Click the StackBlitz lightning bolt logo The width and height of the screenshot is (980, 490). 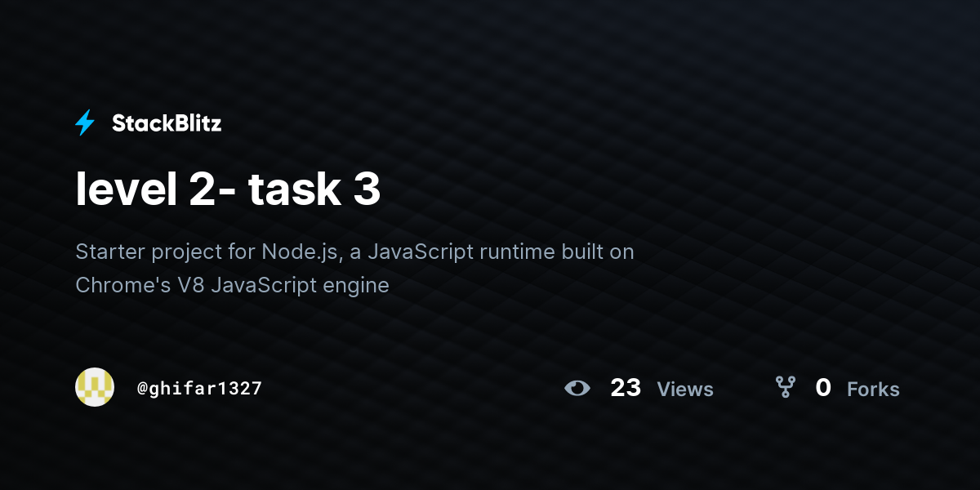(x=85, y=123)
